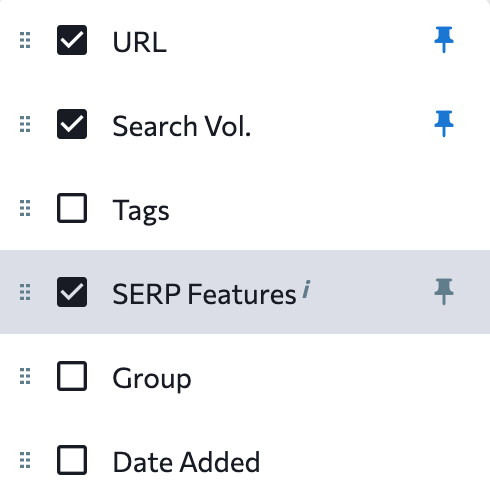Tick the Date Added checkbox
Screen dimensions: 490x500
(x=72, y=460)
